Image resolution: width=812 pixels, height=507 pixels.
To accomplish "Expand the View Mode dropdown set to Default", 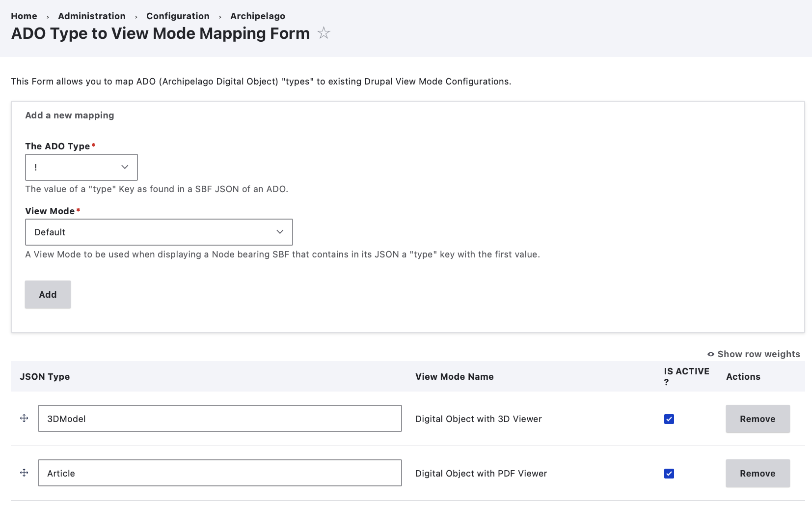I will click(x=159, y=232).
